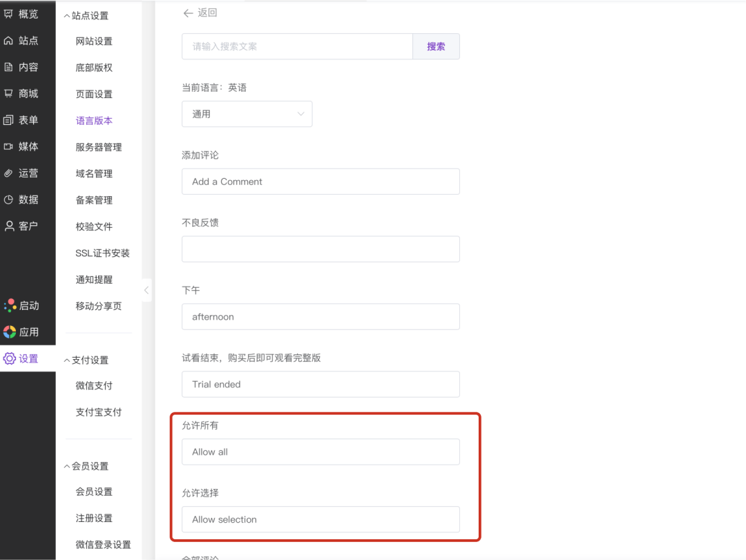The width and height of the screenshot is (746, 560).
Task: Click the Overview (概览) sidebar icon
Action: coord(9,14)
